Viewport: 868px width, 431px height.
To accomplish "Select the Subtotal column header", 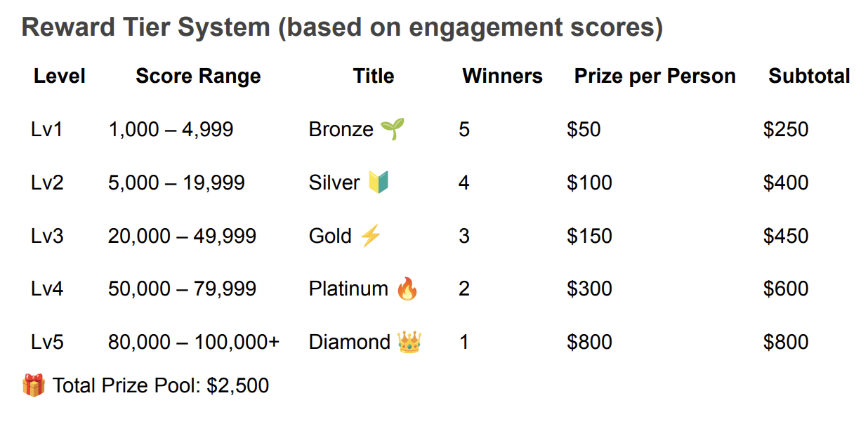I will pyautogui.click(x=809, y=76).
